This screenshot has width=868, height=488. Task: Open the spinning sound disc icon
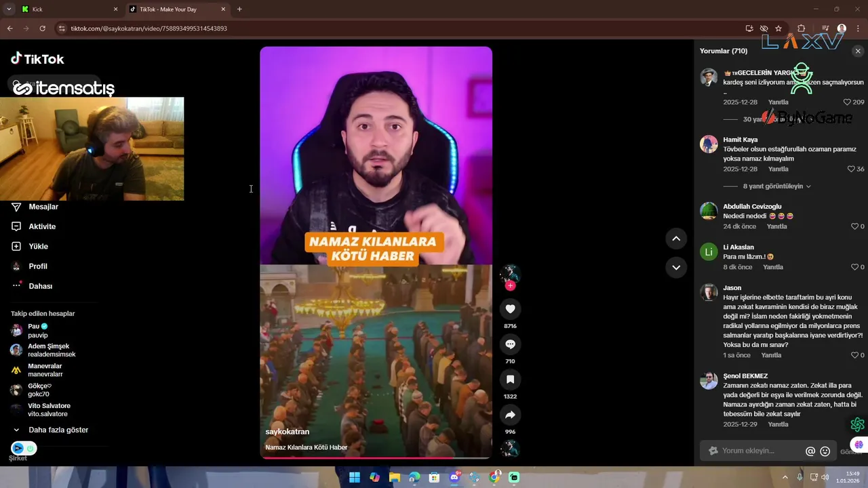(510, 448)
